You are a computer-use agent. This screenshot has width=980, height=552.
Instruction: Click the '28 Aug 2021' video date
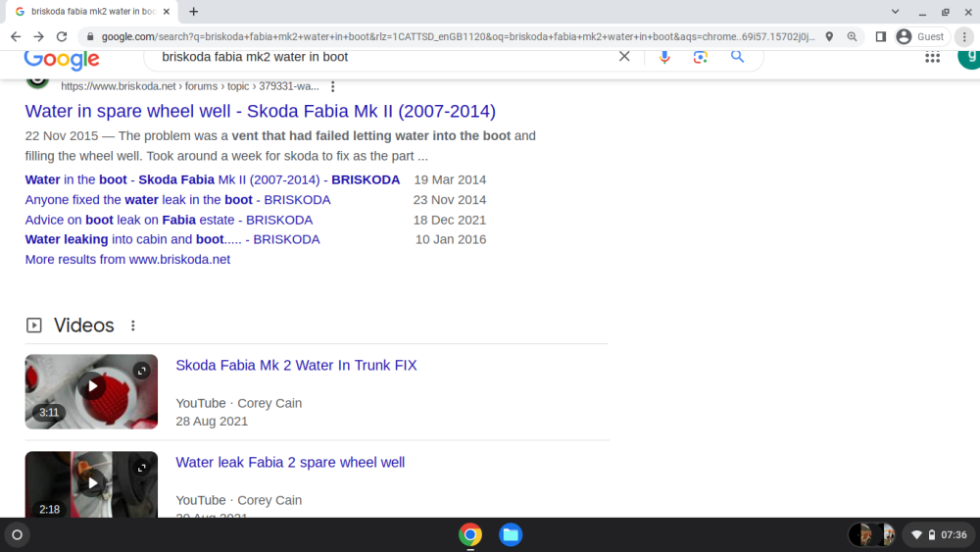(212, 422)
